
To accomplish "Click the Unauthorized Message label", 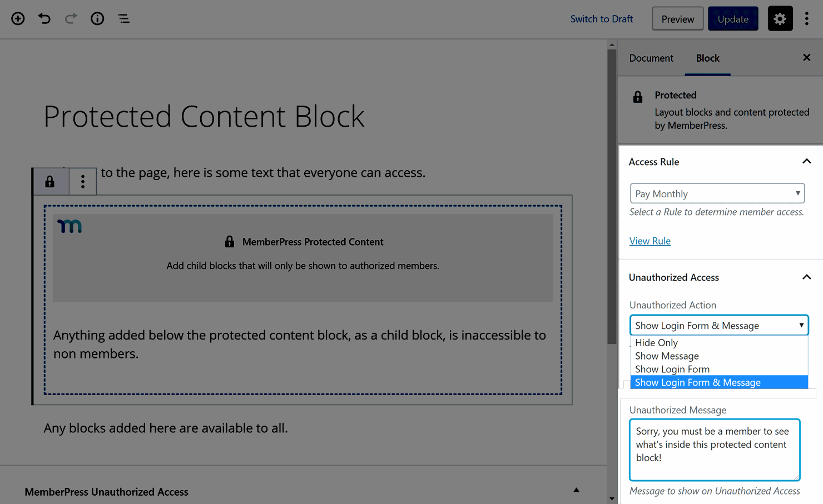I will click(x=678, y=410).
